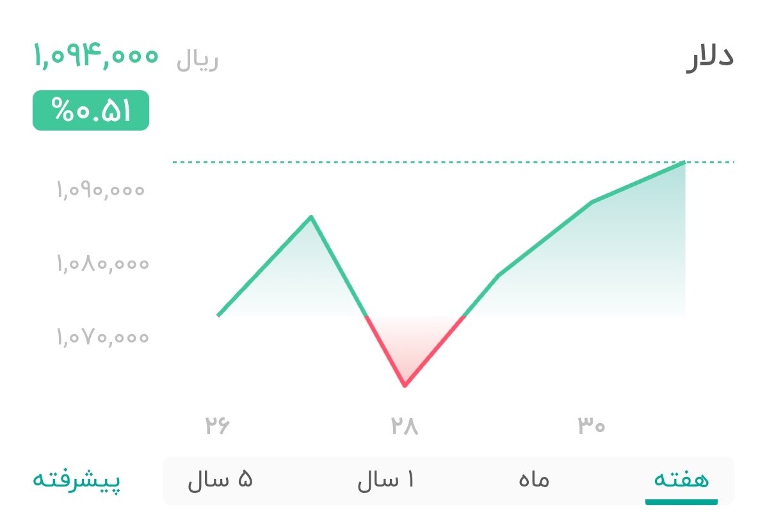The width and height of the screenshot is (767, 532).
Task: Select the ۵ سال (5 year) time range
Action: (221, 479)
